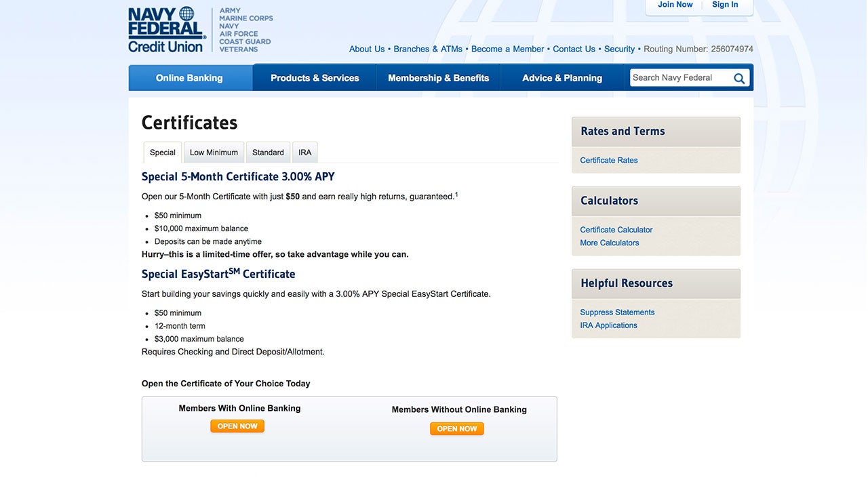This screenshot has width=868, height=488.
Task: Type in the Search Navy Federal field
Action: (x=679, y=78)
